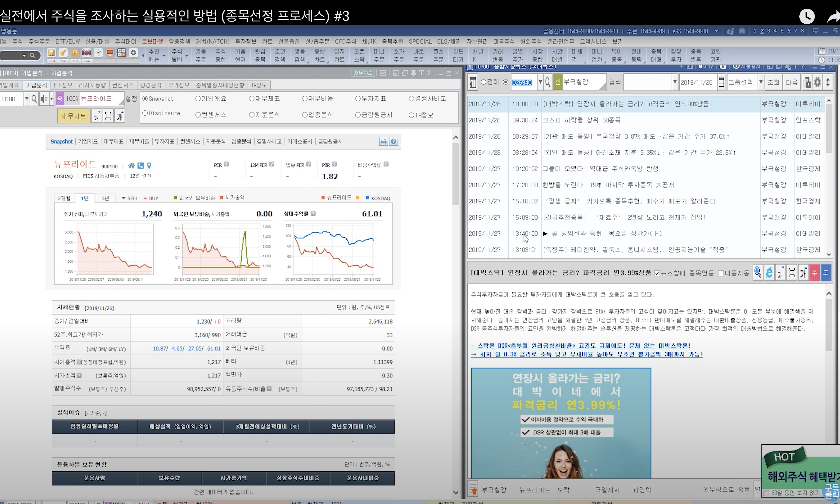The height and width of the screenshot is (504, 840).
Task: Toggle the 뉴스창에 종목연동 checkbox
Action: coord(657,273)
